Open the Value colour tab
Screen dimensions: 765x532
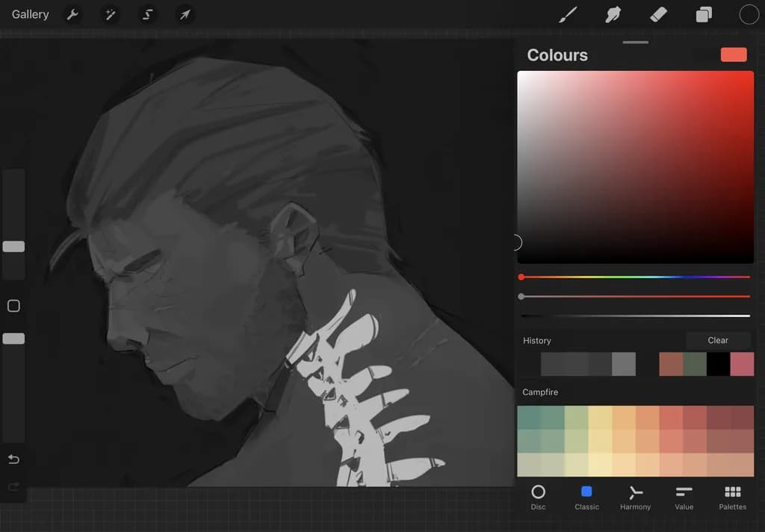(684, 498)
